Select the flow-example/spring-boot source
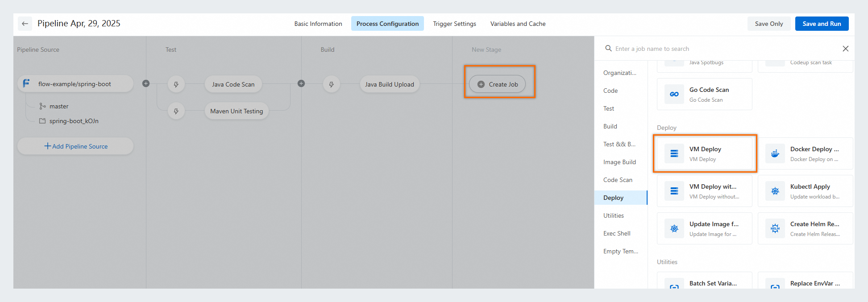Viewport: 868px width, 302px height. coord(75,84)
